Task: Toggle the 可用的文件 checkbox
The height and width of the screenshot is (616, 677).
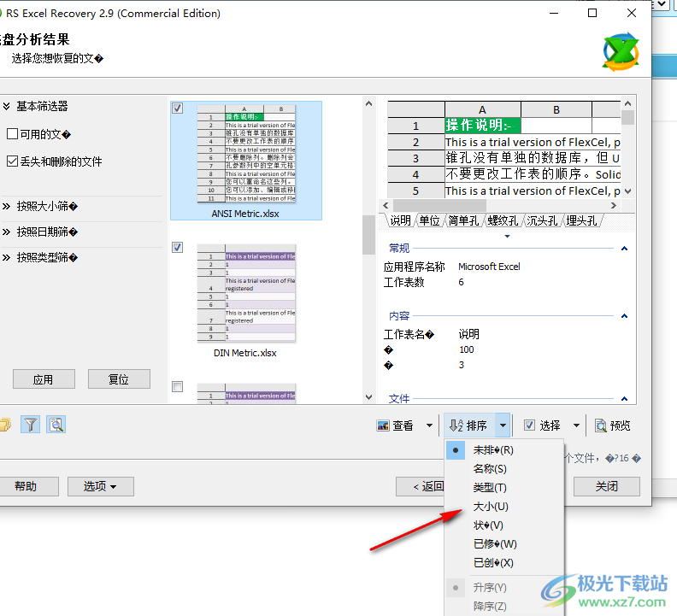Action: click(x=13, y=134)
